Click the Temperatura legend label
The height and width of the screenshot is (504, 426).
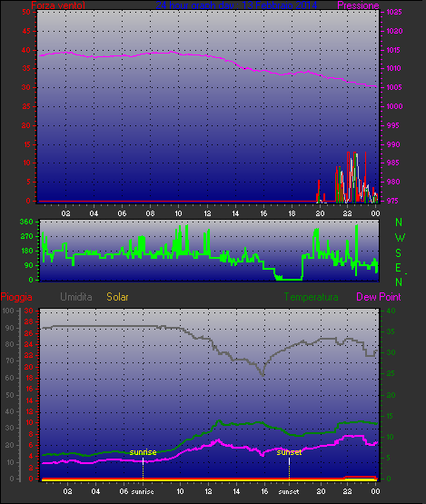click(x=311, y=297)
